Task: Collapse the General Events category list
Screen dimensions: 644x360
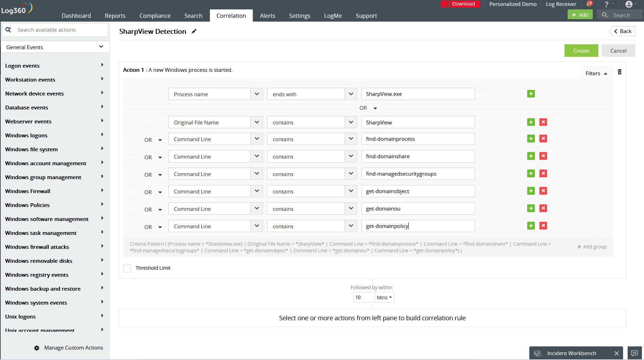Action: [101, 46]
